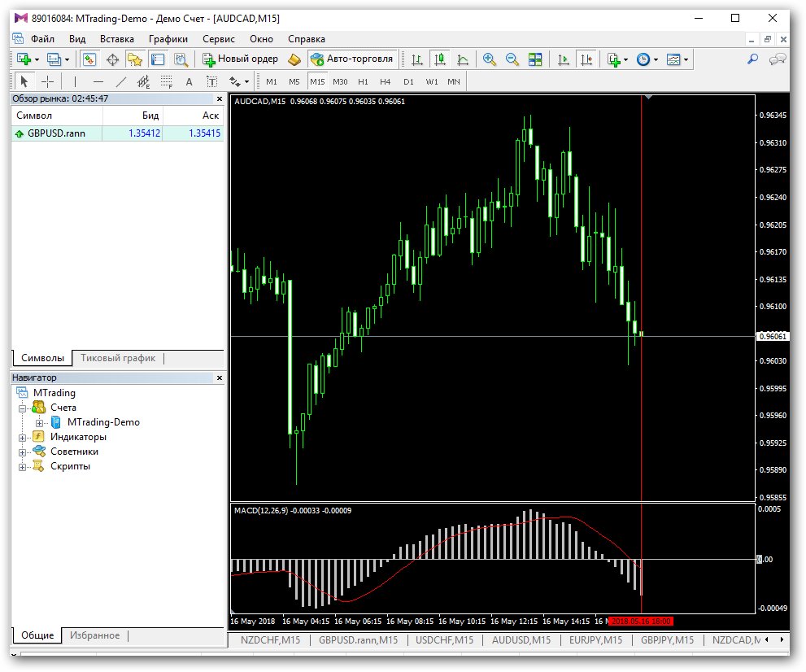Image resolution: width=806 pixels, height=672 pixels.
Task: Click the zoom in magnifier icon
Action: click(490, 59)
